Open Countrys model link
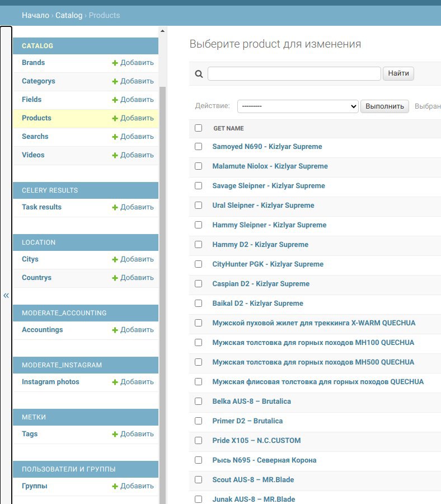Screen dimensions: 441x504 36,277
